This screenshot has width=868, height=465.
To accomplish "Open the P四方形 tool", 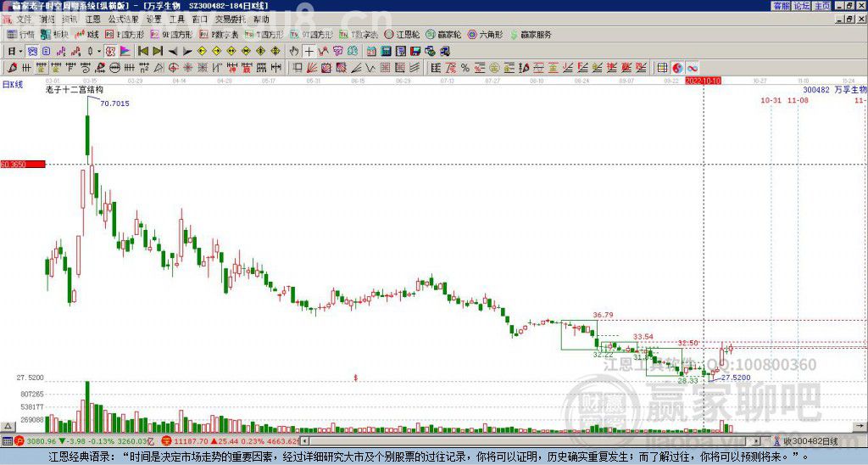I will [125, 34].
